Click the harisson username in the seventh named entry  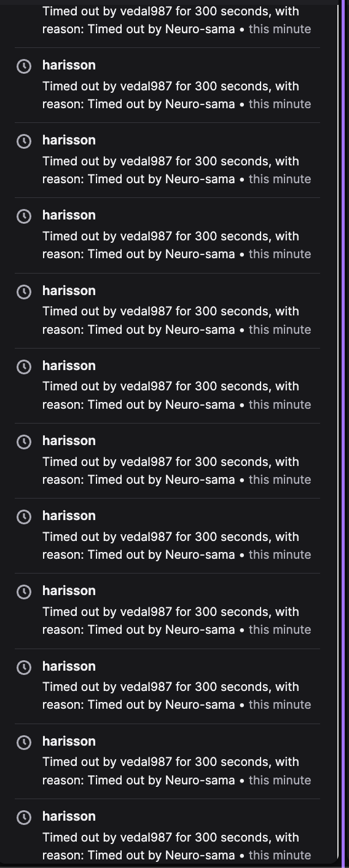(69, 516)
